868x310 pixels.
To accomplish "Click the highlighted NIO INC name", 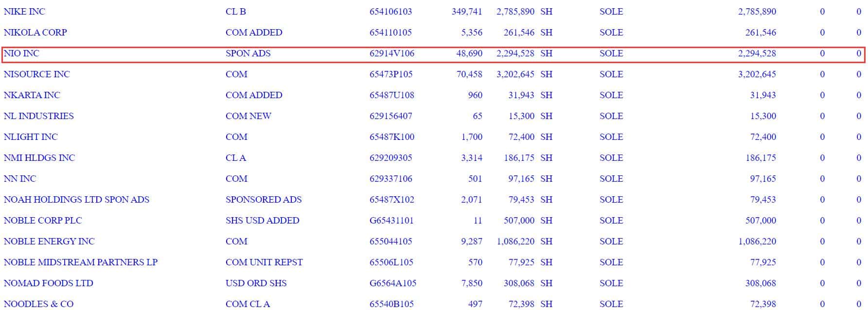I will pyautogui.click(x=21, y=53).
